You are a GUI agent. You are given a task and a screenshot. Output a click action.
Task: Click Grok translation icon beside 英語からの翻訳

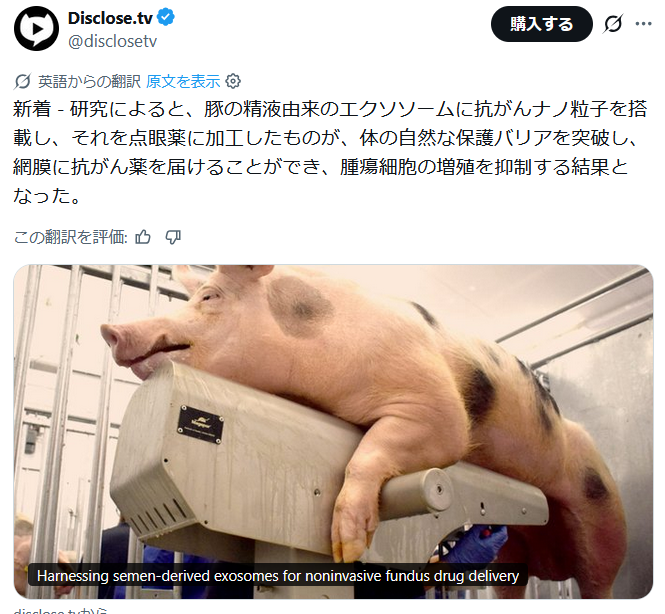pyautogui.click(x=22, y=81)
